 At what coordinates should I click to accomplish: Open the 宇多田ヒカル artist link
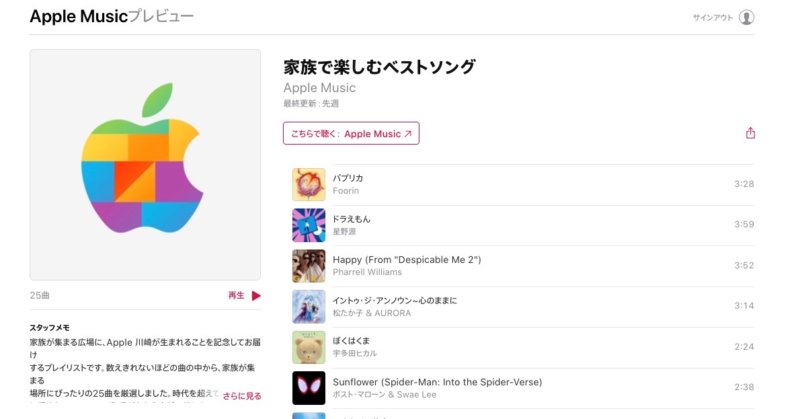point(355,353)
